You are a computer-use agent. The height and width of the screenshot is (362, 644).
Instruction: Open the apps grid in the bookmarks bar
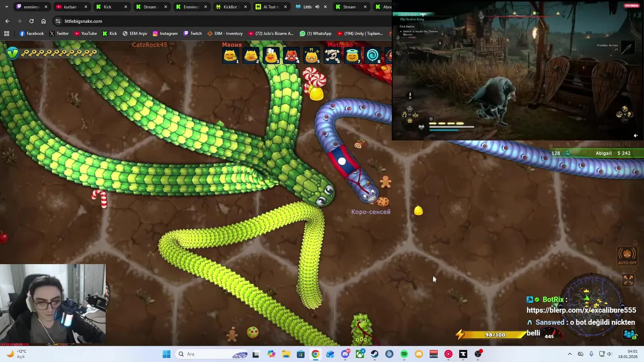pos(7,33)
